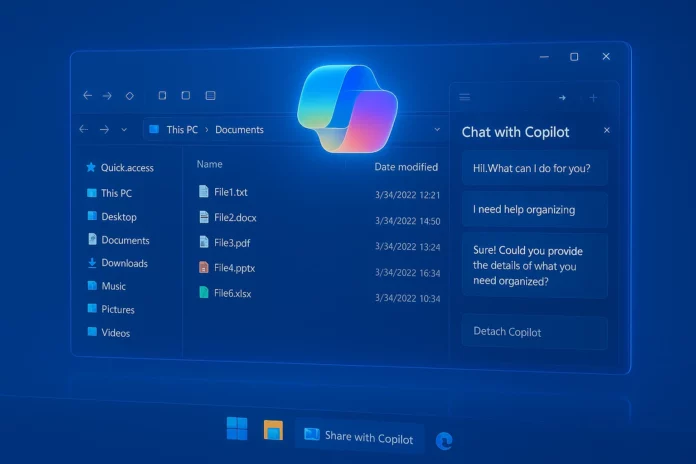Image resolution: width=696 pixels, height=464 pixels.
Task: Click the date 3/34/2022 14:50
Action: click(407, 221)
